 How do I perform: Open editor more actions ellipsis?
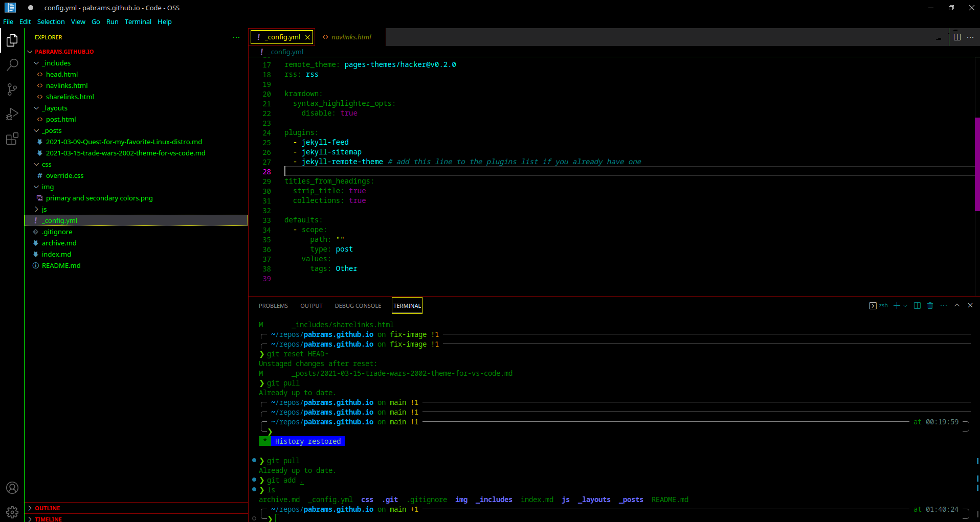point(970,37)
